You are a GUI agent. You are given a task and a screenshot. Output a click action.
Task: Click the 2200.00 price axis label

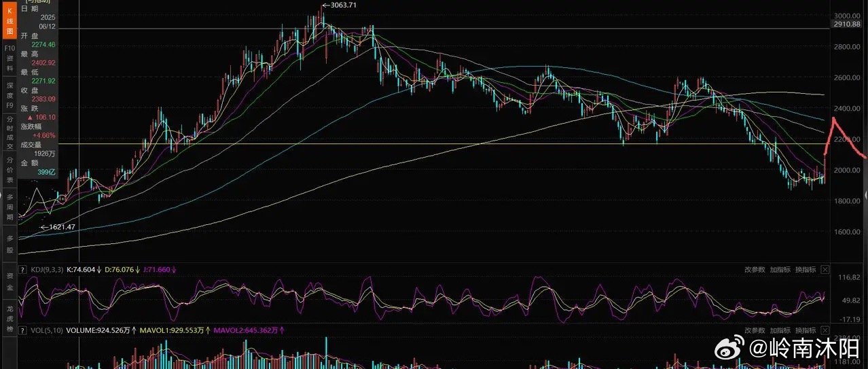coord(846,139)
